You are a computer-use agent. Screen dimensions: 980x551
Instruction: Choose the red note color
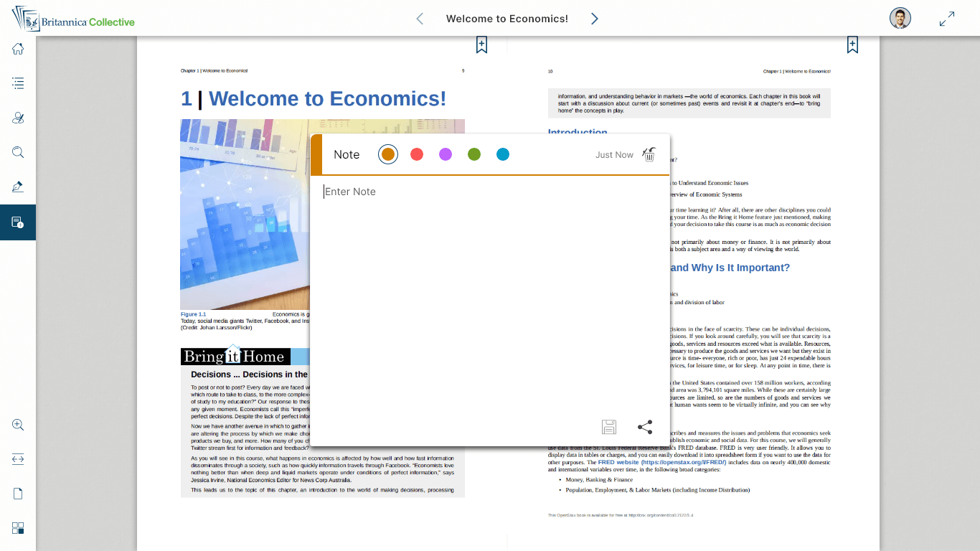pos(417,154)
